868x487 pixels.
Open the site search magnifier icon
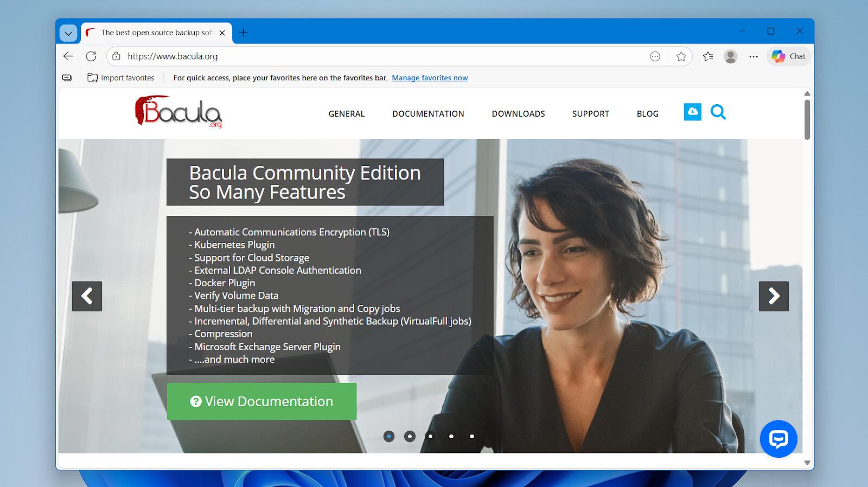tap(718, 112)
